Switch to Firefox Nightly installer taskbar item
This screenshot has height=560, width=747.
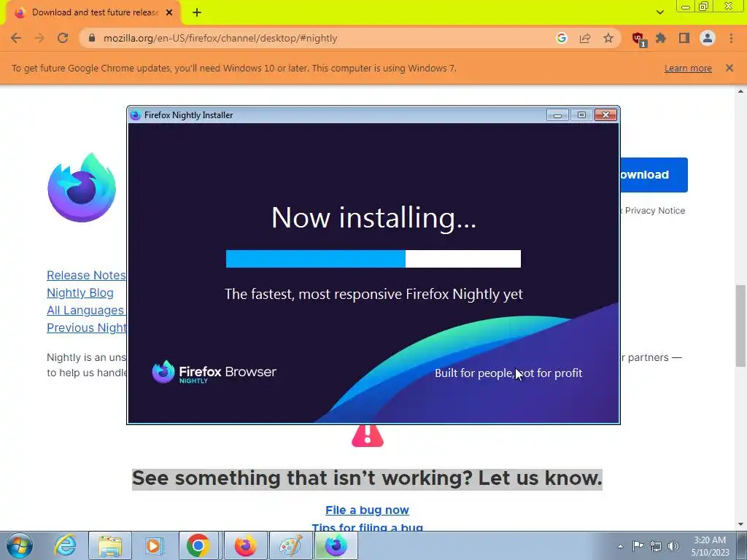(336, 545)
